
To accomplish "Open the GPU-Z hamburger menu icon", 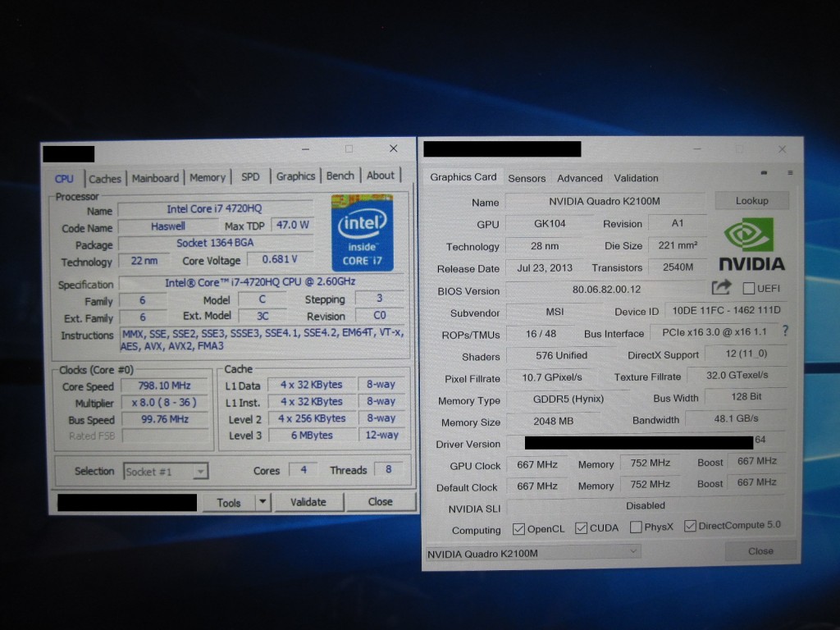I will (790, 172).
